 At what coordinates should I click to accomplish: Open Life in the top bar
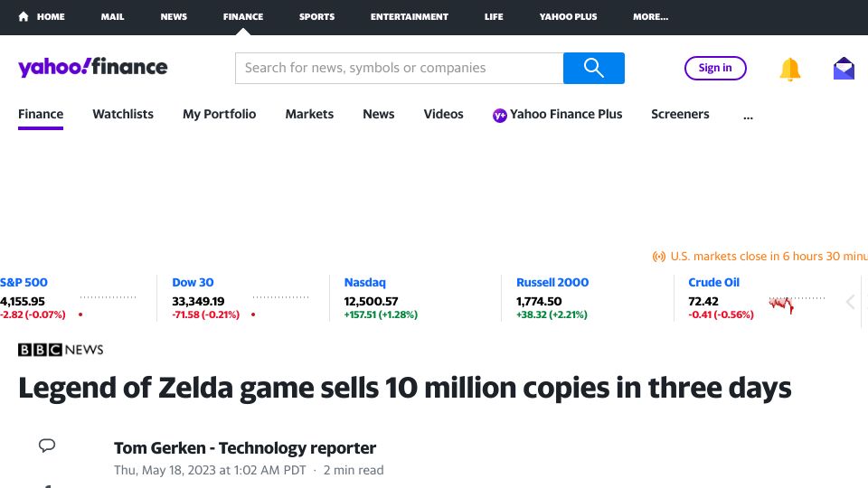(494, 16)
